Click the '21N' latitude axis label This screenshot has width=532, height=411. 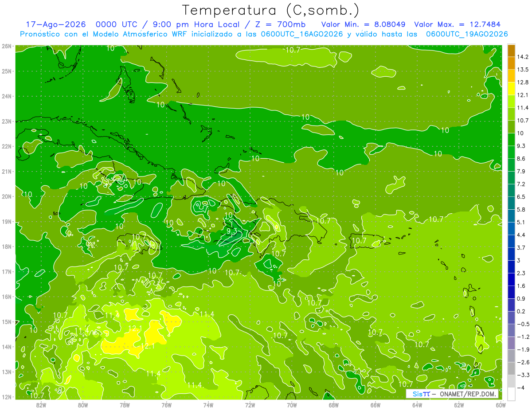7,172
